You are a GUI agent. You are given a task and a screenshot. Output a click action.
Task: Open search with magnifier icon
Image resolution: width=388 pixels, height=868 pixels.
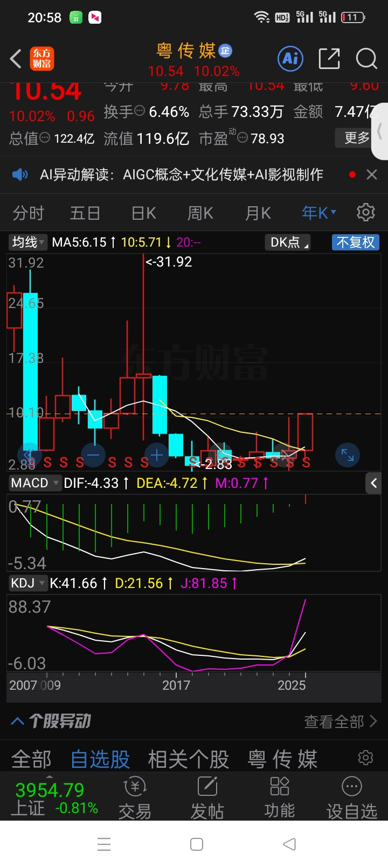click(366, 59)
